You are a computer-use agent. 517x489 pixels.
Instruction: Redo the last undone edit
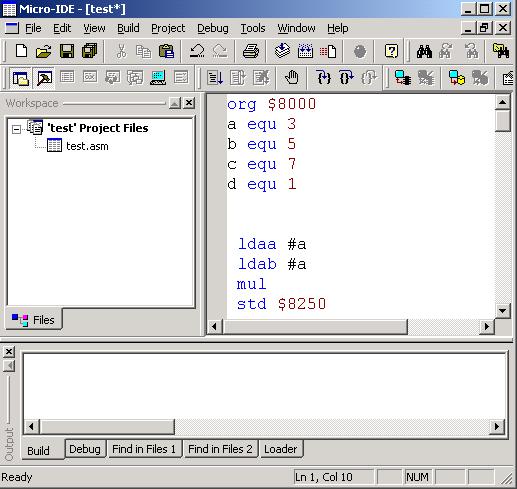[220, 51]
